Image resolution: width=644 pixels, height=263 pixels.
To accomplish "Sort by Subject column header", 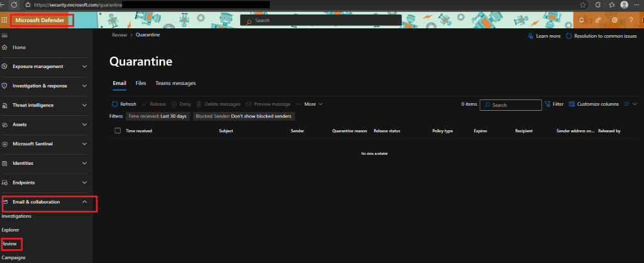I will 226,131.
